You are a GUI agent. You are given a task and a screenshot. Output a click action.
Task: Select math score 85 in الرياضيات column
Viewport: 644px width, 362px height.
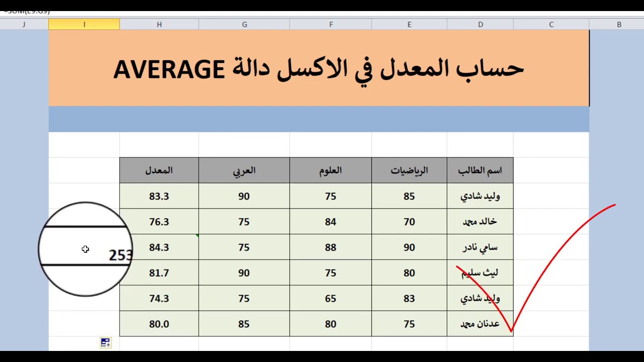point(409,196)
